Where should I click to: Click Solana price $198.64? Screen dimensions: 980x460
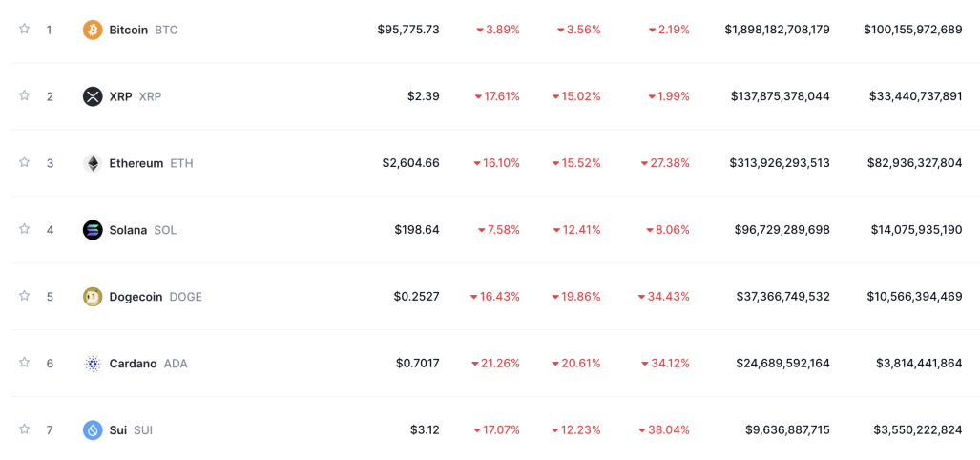coord(417,230)
